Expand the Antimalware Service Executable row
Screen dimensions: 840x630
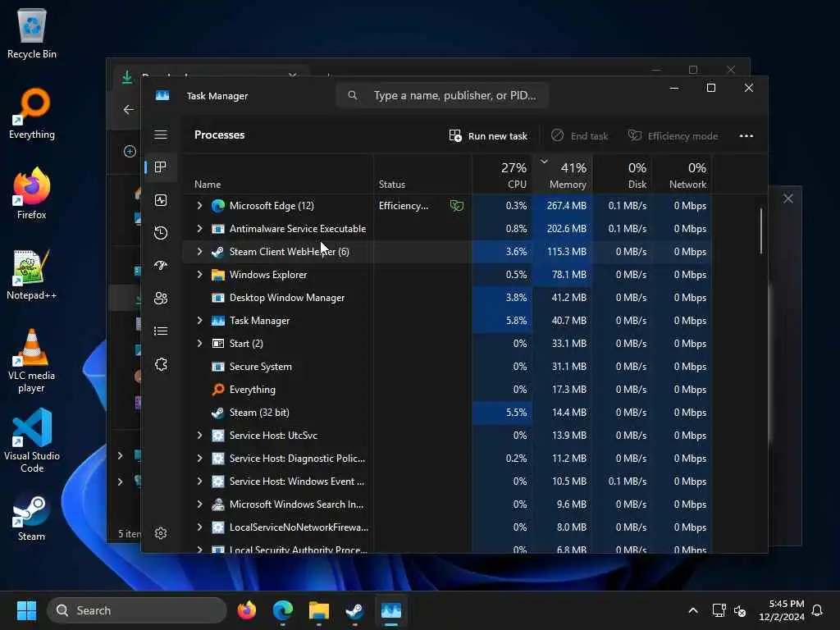[x=199, y=228]
